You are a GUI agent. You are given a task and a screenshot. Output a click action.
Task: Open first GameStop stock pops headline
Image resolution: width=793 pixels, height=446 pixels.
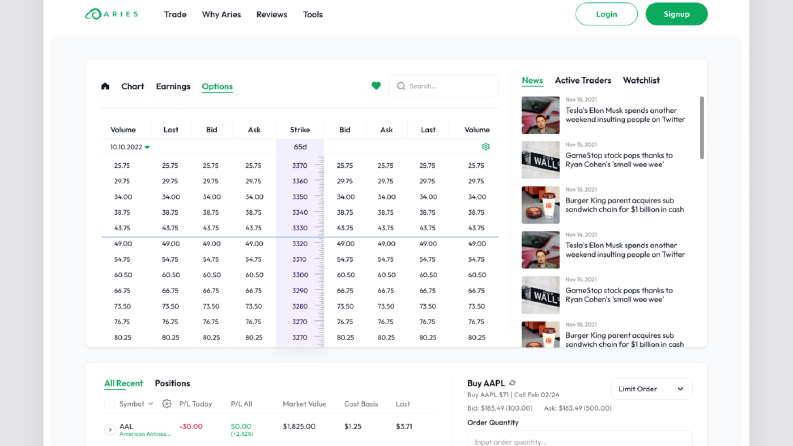[619, 160]
